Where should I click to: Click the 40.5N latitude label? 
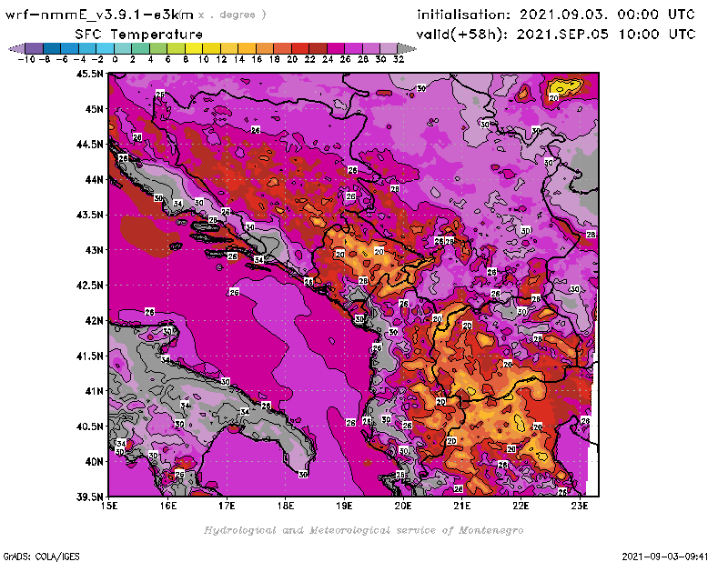point(89,427)
